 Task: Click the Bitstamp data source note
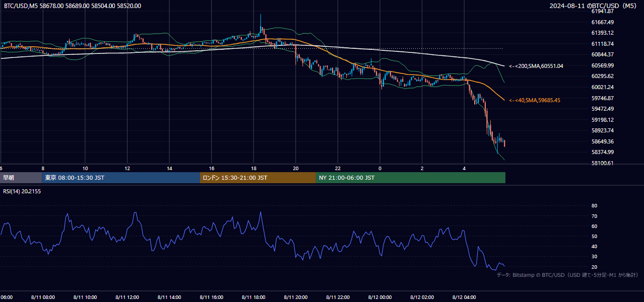point(567,275)
